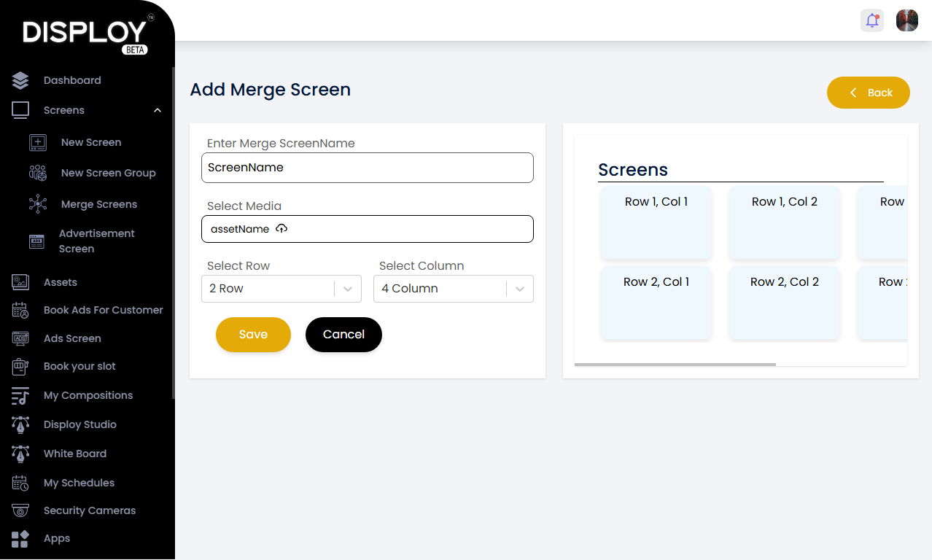This screenshot has width=932, height=560.
Task: Click the upload icon in Select Media
Action: coord(281,228)
